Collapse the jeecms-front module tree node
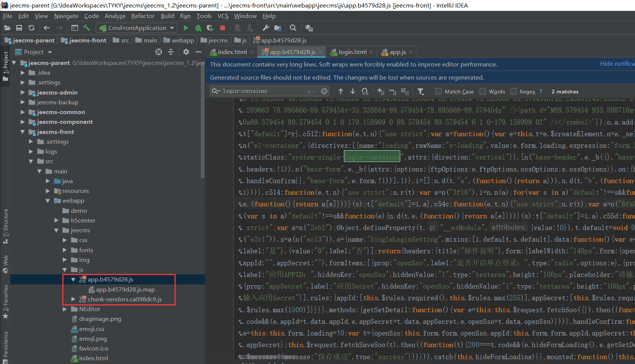The image size is (635, 364). coord(23,132)
